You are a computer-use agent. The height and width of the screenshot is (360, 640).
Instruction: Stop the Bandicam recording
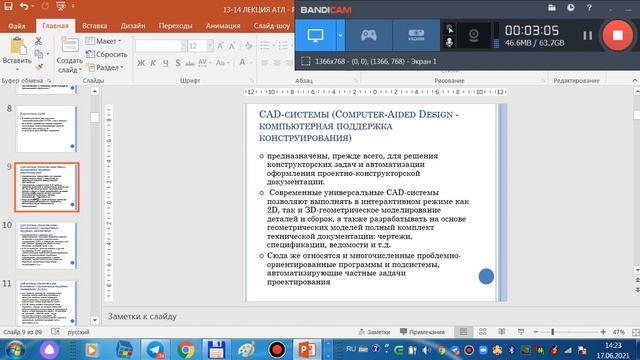(x=618, y=36)
